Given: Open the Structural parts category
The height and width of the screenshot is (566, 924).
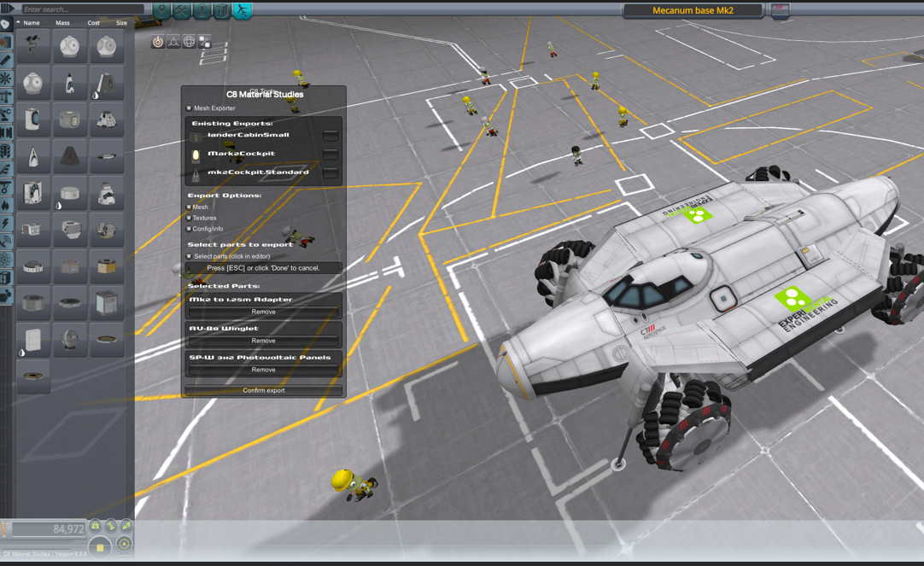Looking at the screenshot, I should 6,96.
